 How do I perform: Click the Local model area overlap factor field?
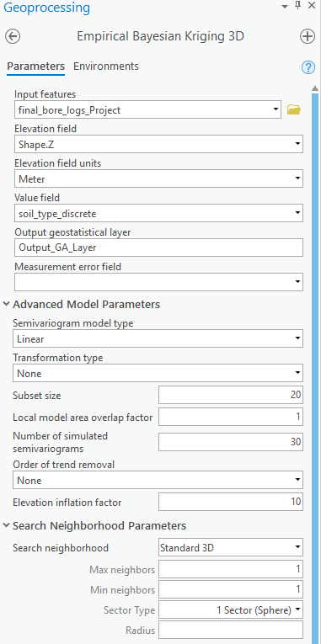(x=231, y=418)
